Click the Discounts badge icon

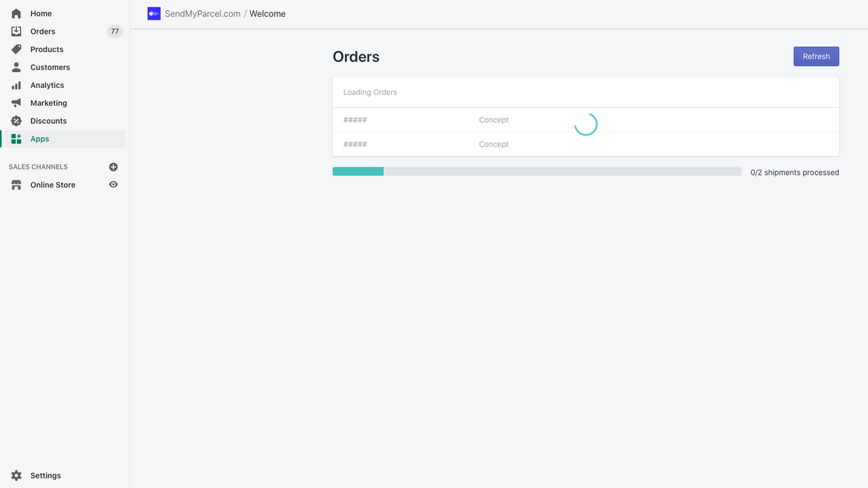(x=16, y=121)
